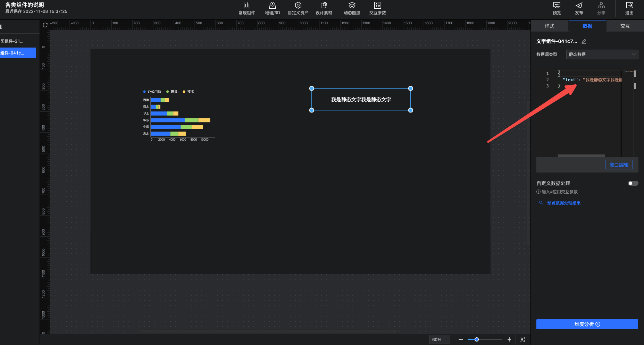The height and width of the screenshot is (345, 644).
Task: Click the 预览 preview icon
Action: (x=557, y=8)
